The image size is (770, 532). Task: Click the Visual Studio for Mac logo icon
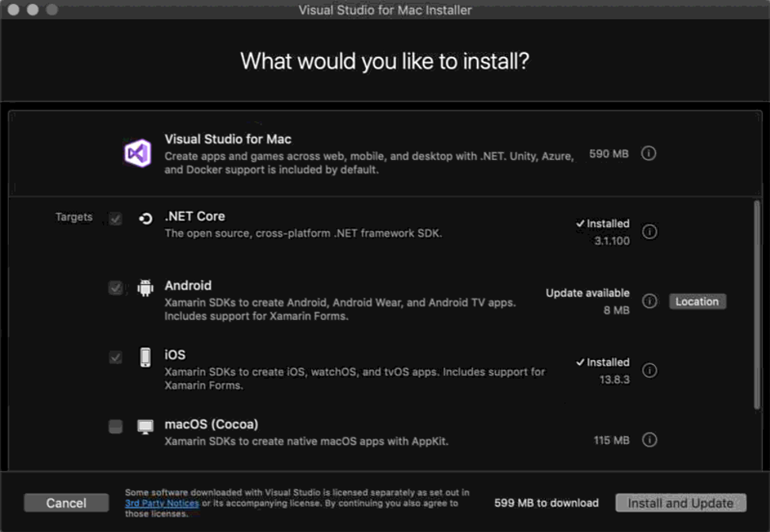click(x=138, y=154)
